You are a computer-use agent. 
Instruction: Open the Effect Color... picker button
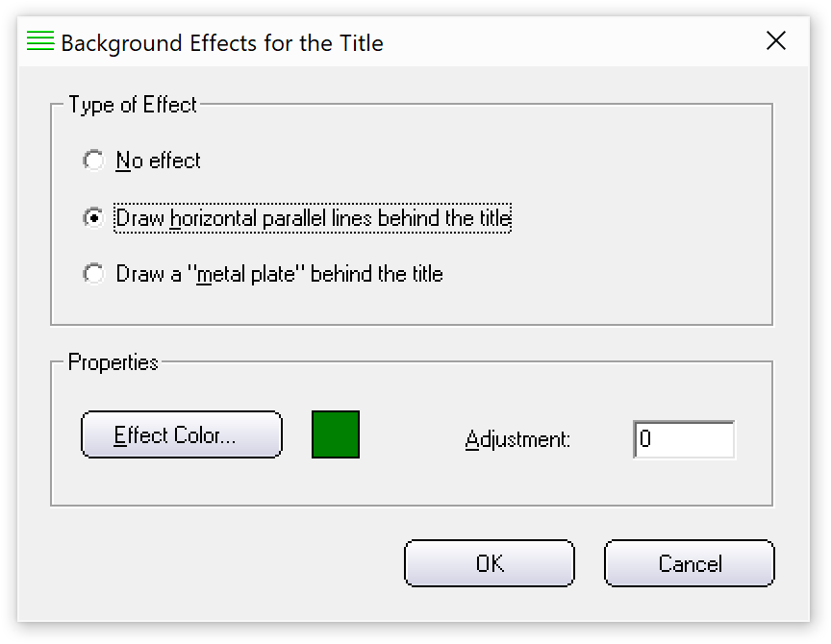pyautogui.click(x=182, y=434)
